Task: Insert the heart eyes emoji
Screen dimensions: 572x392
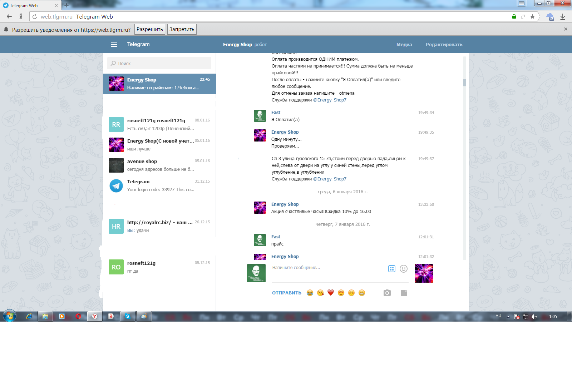Action: tap(341, 293)
